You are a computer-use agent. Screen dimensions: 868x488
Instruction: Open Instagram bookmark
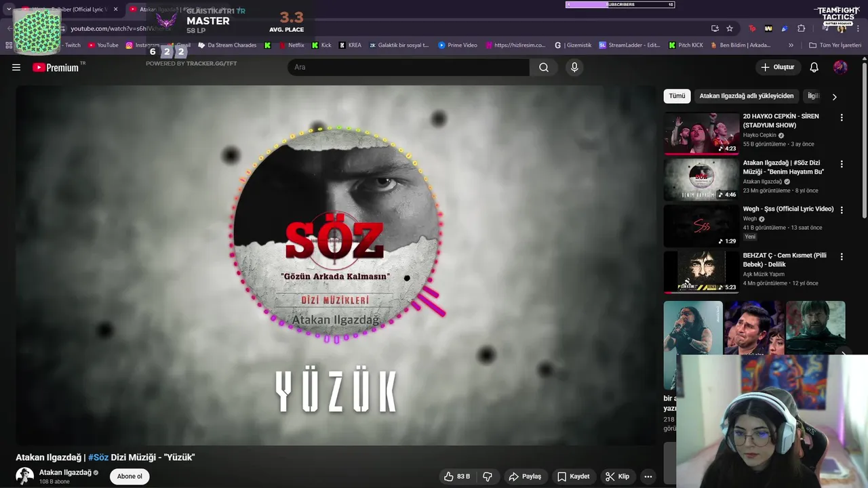tap(143, 45)
